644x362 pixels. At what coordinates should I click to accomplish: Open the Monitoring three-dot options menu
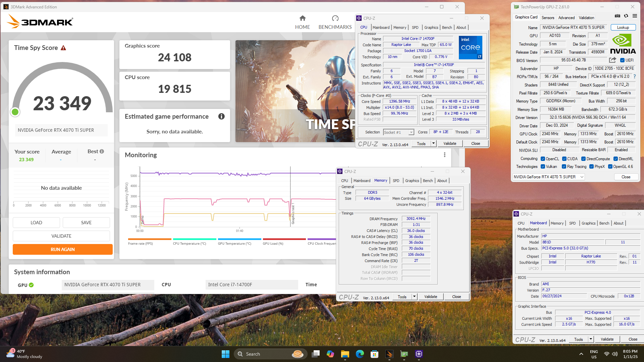(x=444, y=155)
